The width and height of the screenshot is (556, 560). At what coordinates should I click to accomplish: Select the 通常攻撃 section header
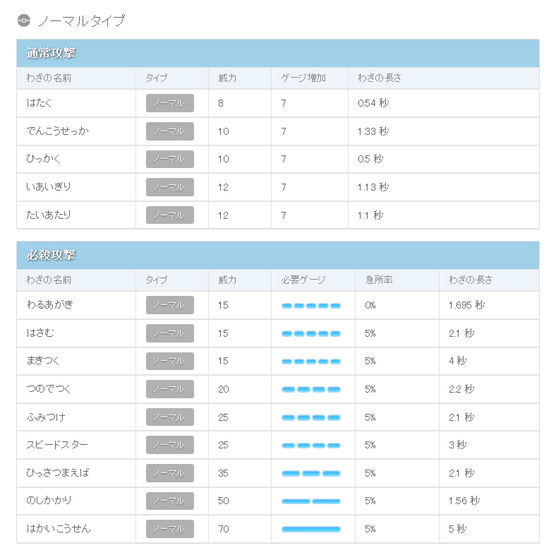click(x=278, y=53)
